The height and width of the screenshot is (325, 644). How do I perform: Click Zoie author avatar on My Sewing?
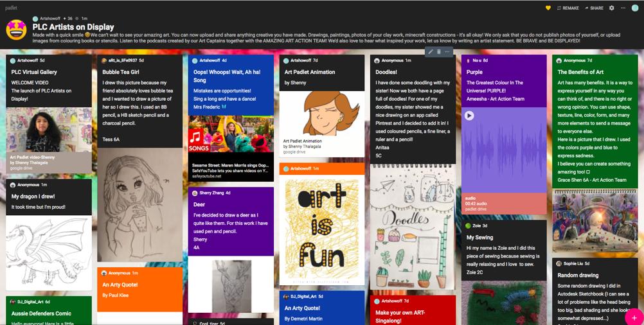click(x=468, y=226)
